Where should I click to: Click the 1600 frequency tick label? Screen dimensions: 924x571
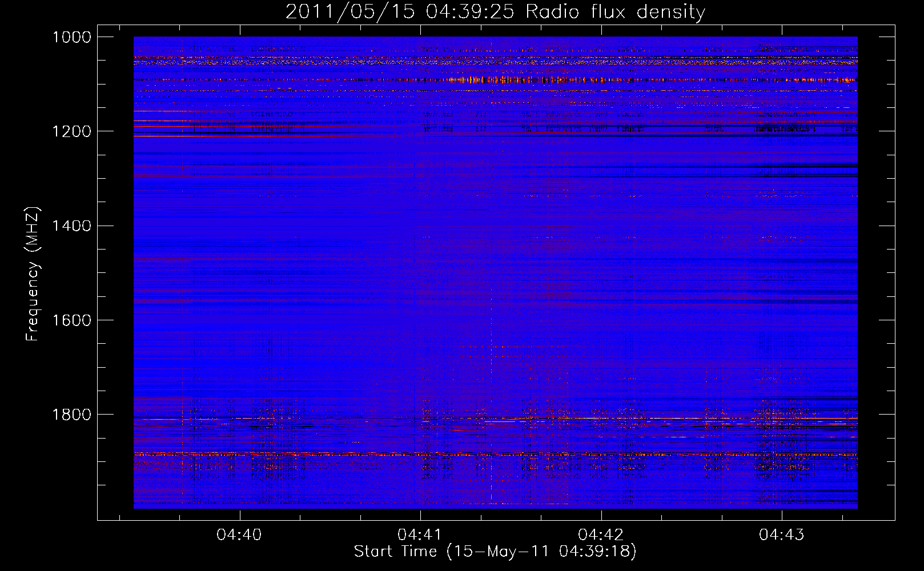point(72,320)
